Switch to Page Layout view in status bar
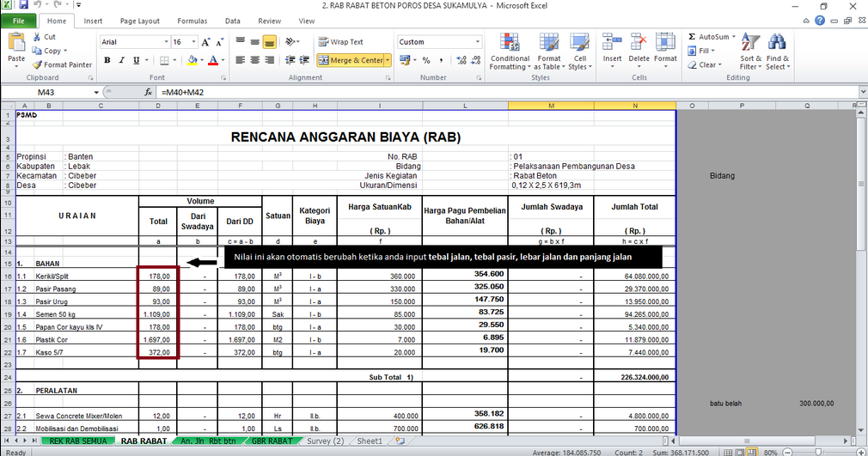Screen dimensions: 868x456 point(740,452)
